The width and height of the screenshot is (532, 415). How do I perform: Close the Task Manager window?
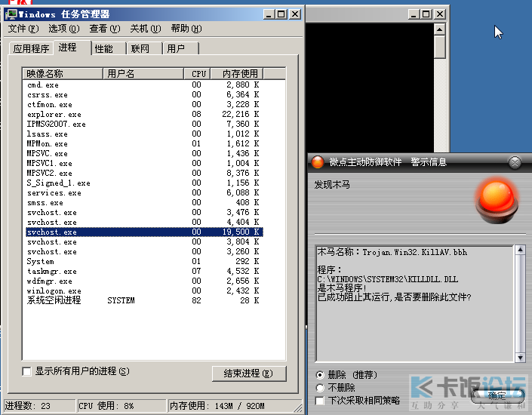coord(296,14)
